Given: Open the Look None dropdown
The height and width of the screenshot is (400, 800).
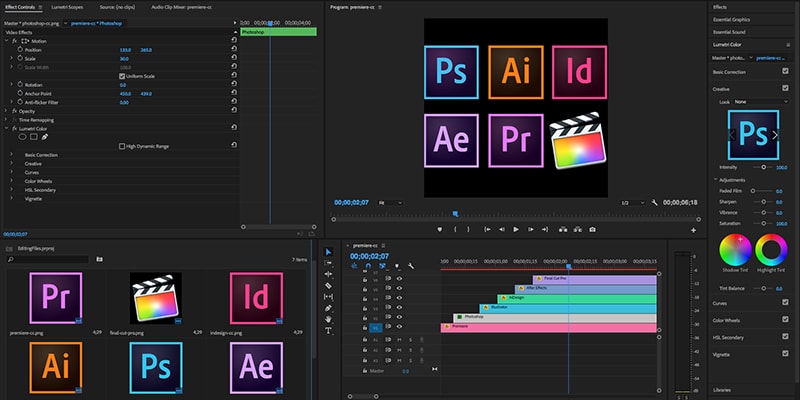Looking at the screenshot, I should 762,102.
